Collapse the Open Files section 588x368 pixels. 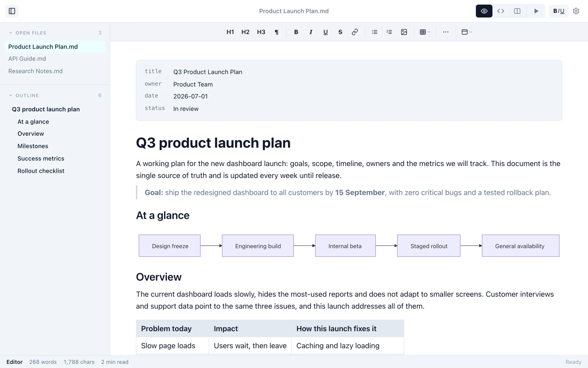(x=11, y=33)
